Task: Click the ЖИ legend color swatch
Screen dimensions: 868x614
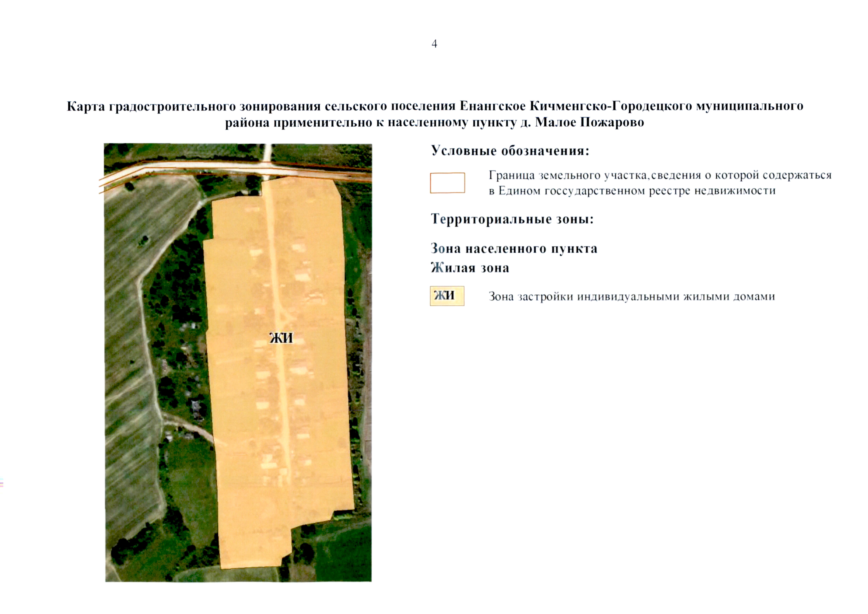Action: pyautogui.click(x=447, y=296)
